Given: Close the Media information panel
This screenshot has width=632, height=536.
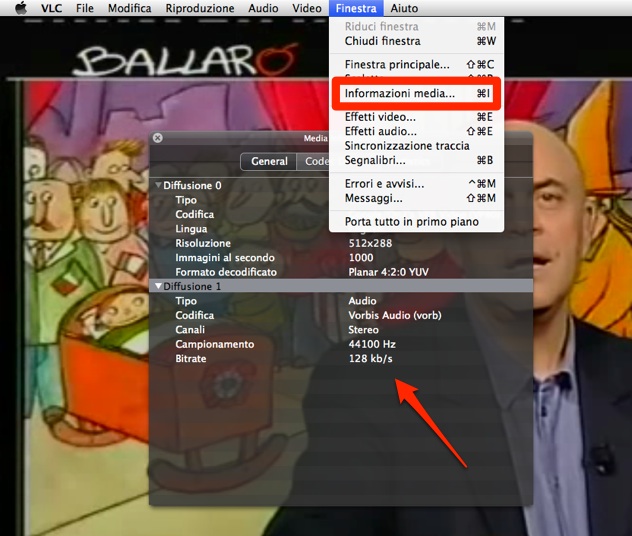Looking at the screenshot, I should point(158,138).
